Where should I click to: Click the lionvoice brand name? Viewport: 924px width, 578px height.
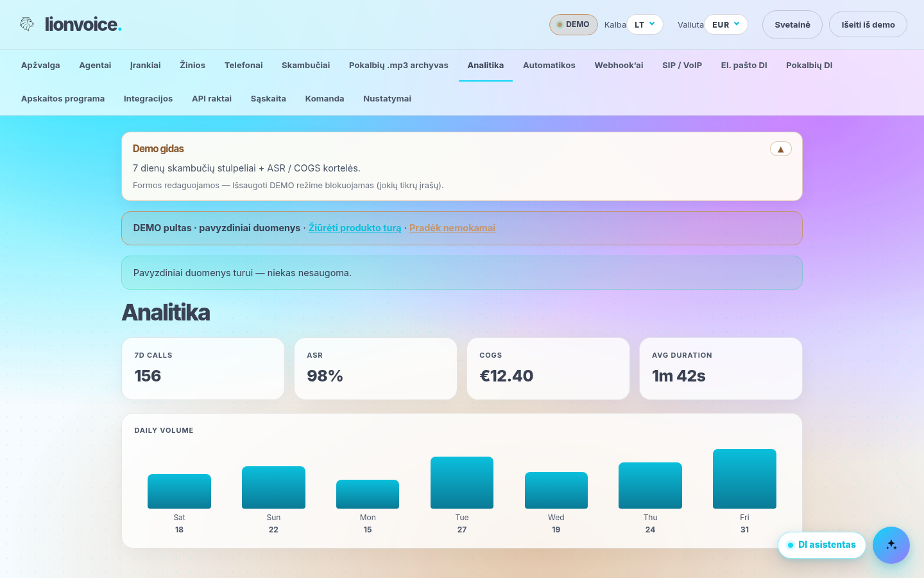[x=83, y=24]
